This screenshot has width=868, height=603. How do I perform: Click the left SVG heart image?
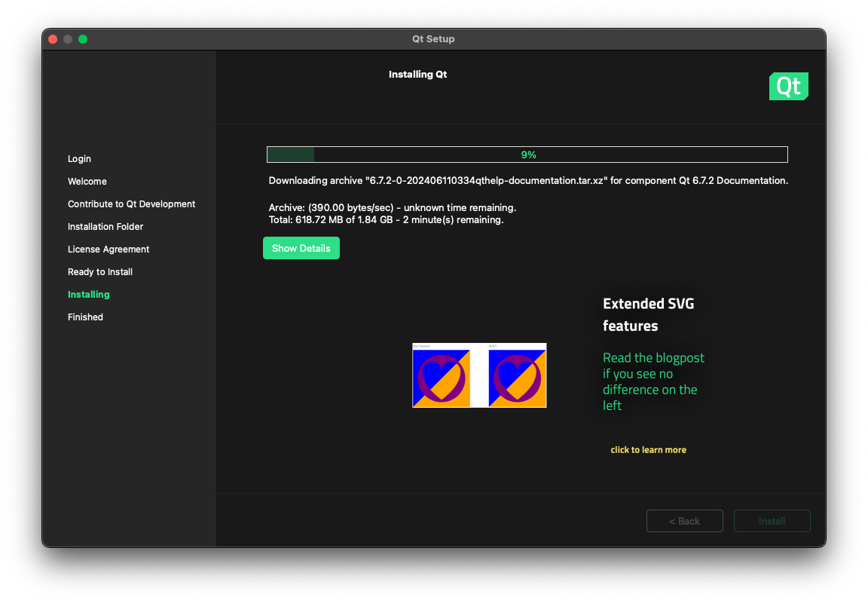coord(441,377)
